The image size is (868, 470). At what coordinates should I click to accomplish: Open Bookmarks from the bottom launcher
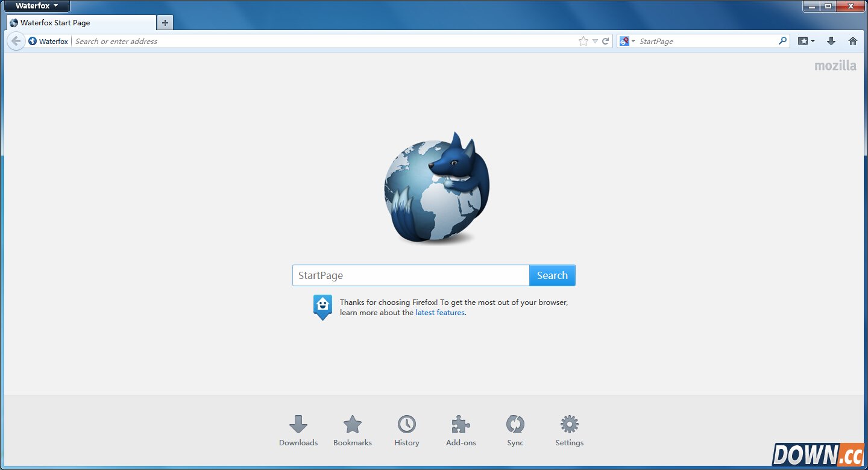pos(353,425)
